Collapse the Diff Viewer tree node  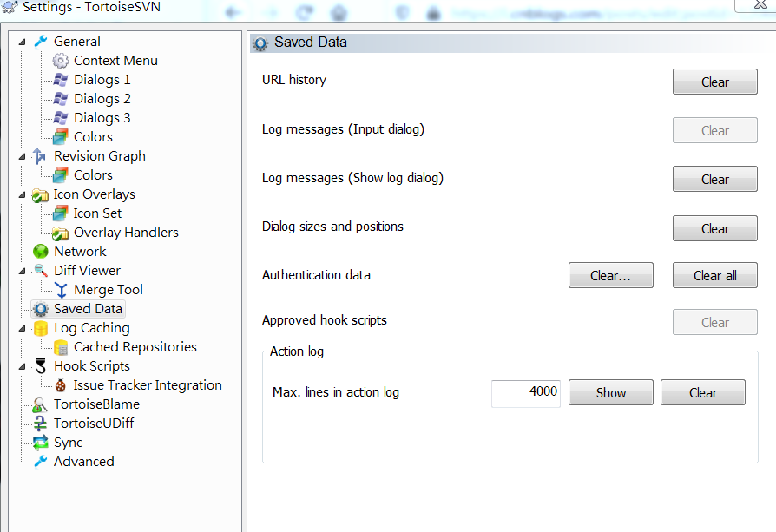pos(22,271)
